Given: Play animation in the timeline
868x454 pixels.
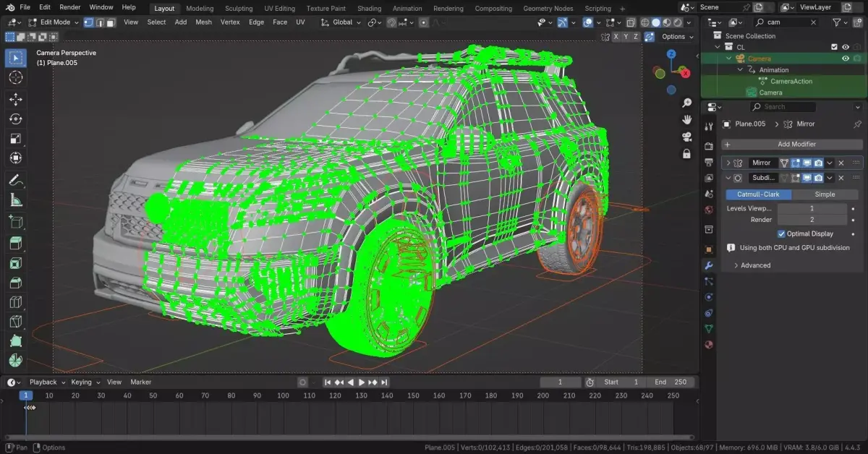Looking at the screenshot, I should [x=362, y=382].
